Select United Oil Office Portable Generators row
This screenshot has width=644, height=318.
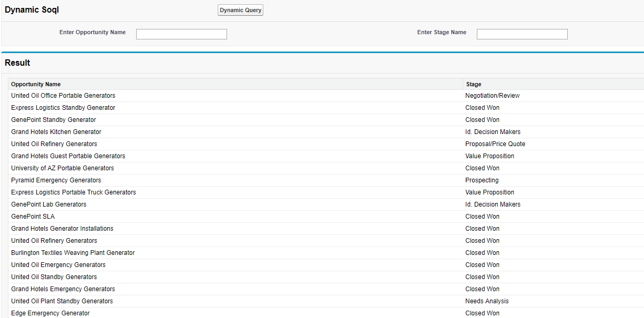tap(63, 96)
